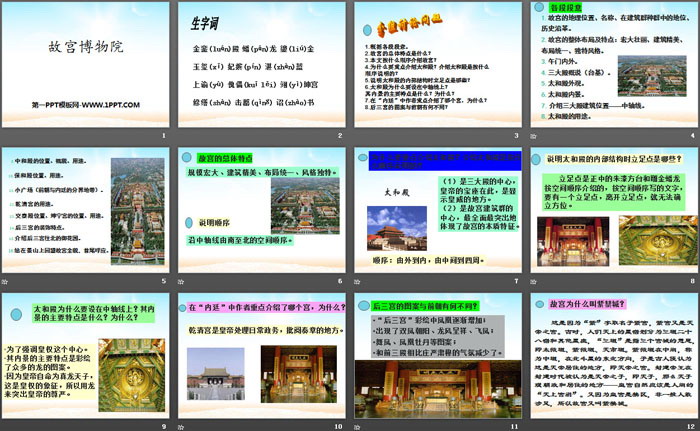Select slide 6 titled 故宫的总体特点
The height and width of the screenshot is (431, 700).
(x=262, y=210)
